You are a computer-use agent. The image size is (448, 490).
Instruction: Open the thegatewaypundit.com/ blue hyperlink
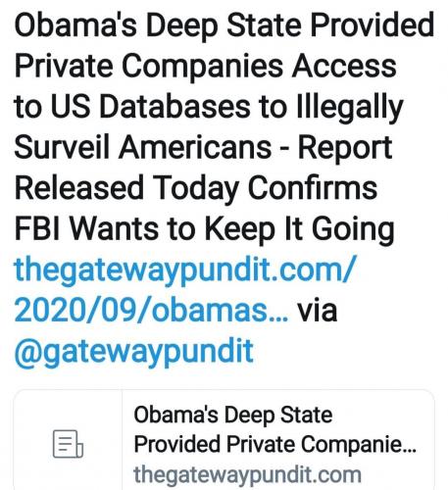click(x=184, y=269)
